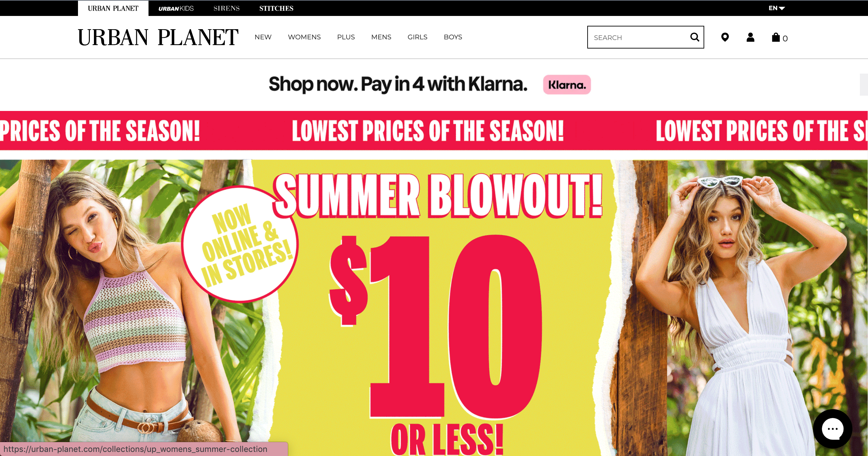Expand the EN language dropdown
Viewport: 868px width, 456px height.
(776, 8)
